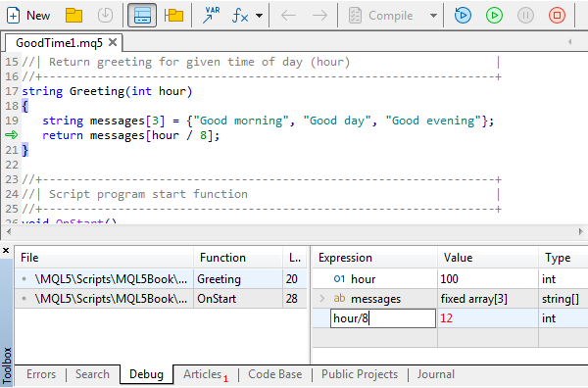Viewport: 588px width, 388px height.
Task: Close the Toolbox panel with X
Action: click(6, 251)
